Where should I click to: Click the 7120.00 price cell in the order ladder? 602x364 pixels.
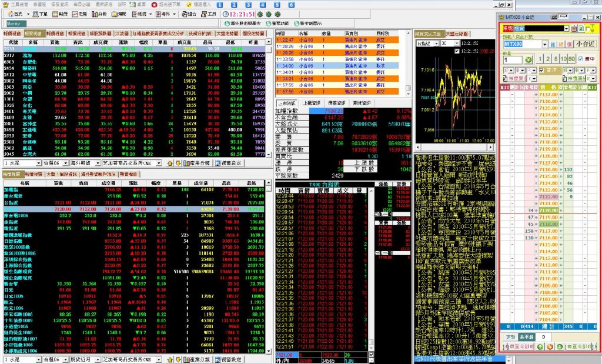(549, 211)
